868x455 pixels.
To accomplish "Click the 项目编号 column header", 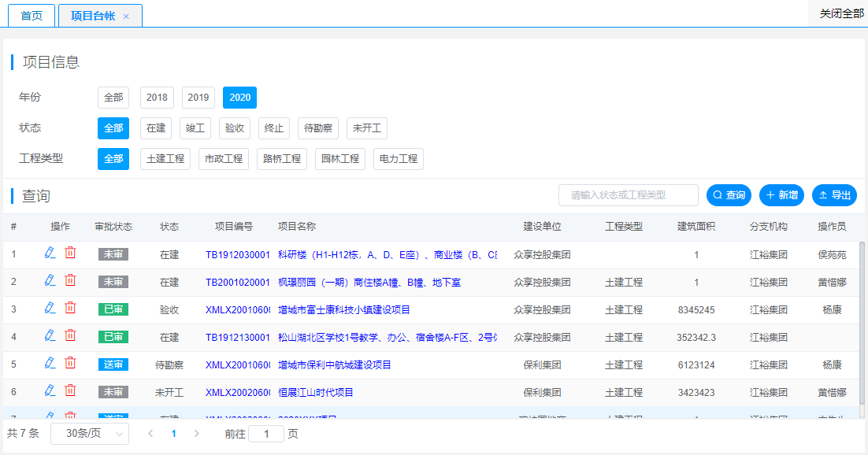I will tap(234, 227).
